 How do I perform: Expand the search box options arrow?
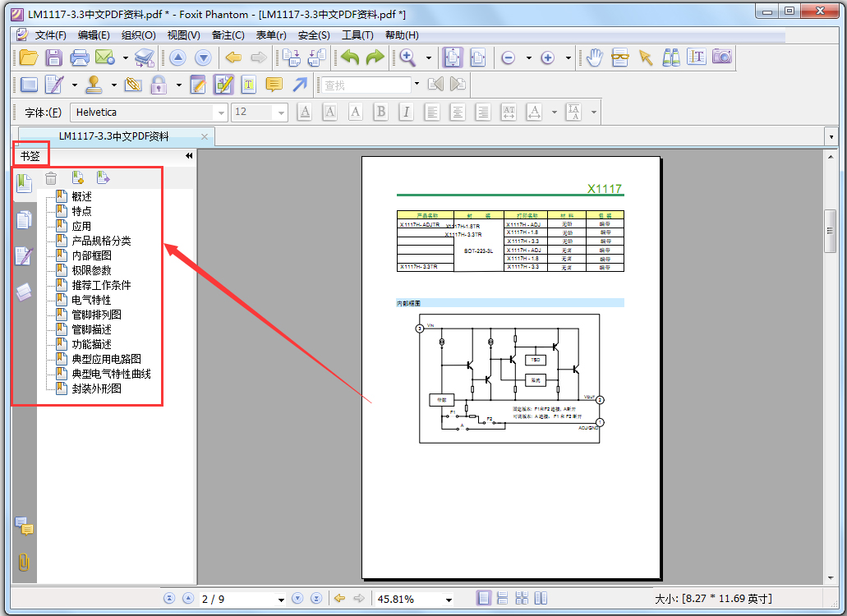point(417,84)
